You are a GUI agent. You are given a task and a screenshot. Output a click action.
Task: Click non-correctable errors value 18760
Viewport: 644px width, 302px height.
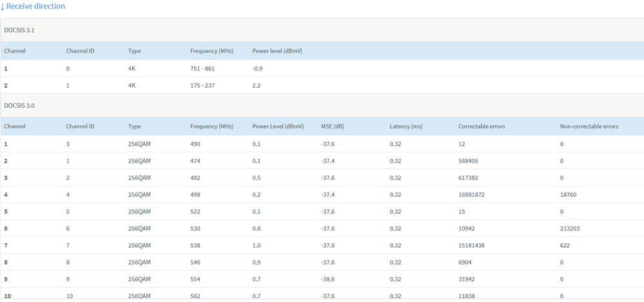(x=568, y=195)
